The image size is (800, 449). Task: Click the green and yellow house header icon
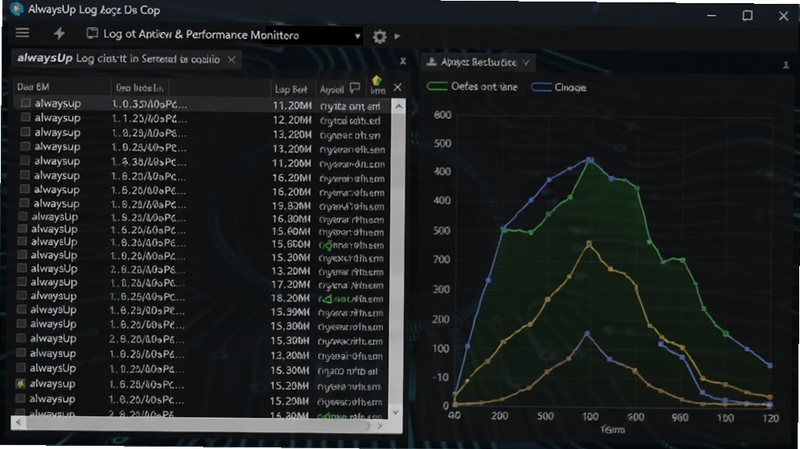377,81
